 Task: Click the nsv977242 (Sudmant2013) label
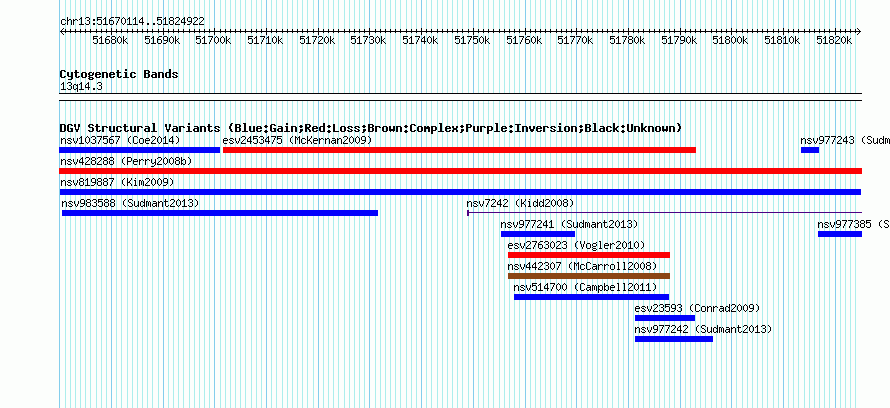(703, 329)
